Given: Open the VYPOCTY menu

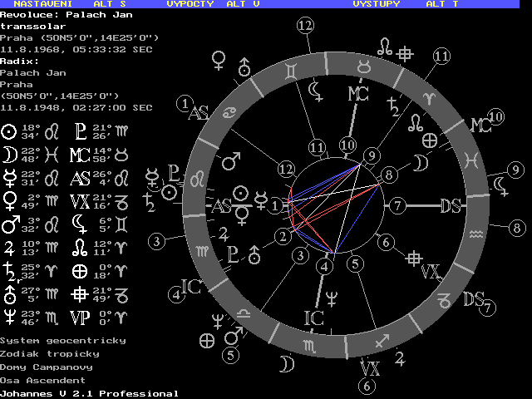Looking at the screenshot, I should point(190,4).
